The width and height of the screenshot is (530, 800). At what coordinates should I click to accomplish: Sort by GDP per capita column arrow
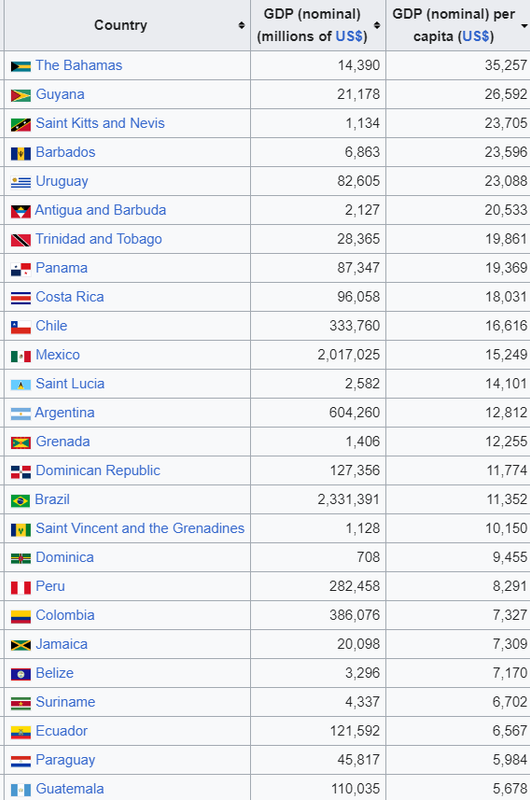[524, 26]
